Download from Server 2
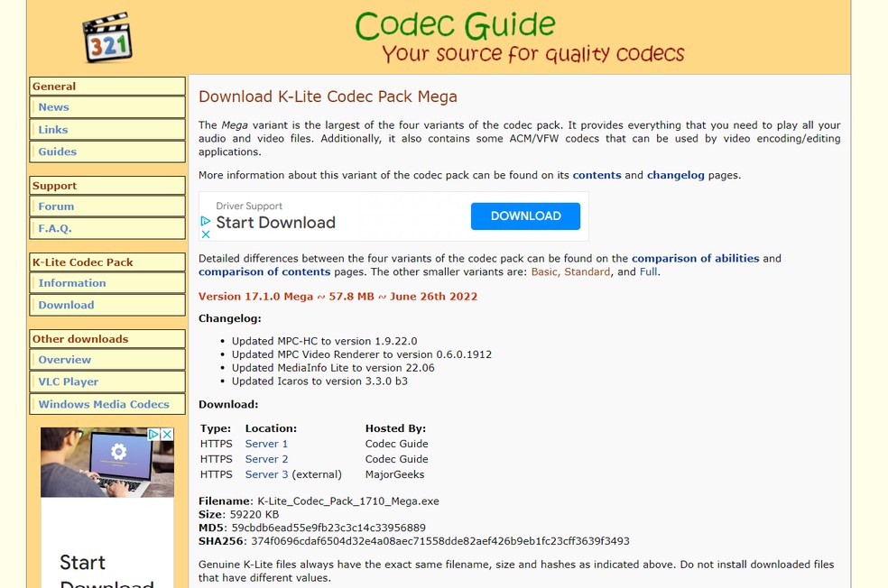 [266, 460]
